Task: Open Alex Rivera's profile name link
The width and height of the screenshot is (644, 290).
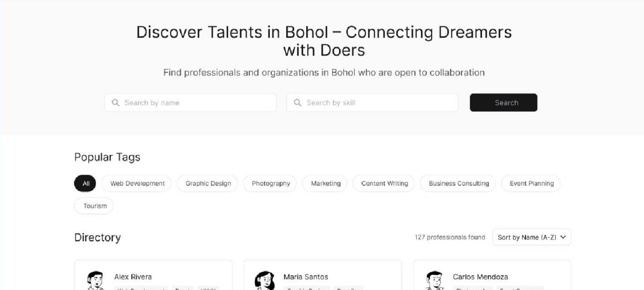Action: (133, 277)
